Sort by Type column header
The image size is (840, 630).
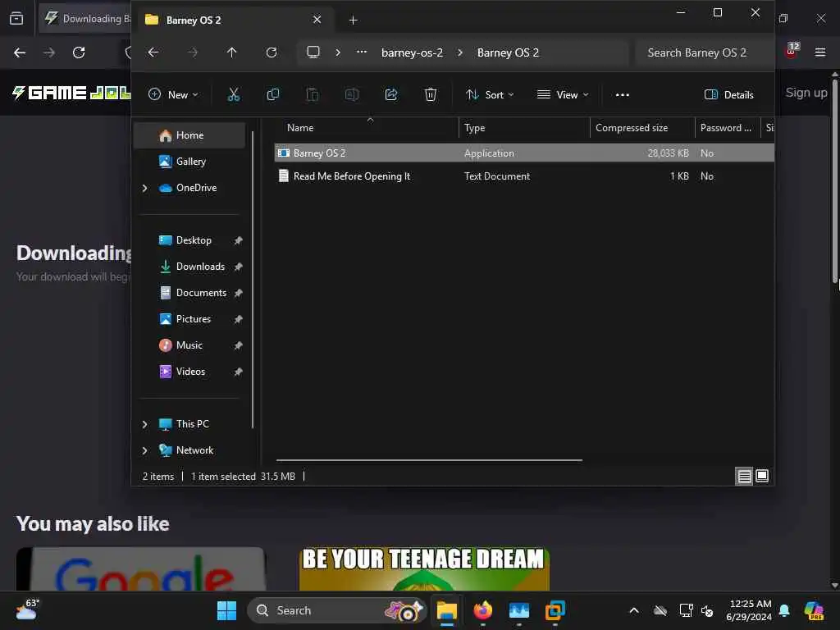[x=524, y=128]
